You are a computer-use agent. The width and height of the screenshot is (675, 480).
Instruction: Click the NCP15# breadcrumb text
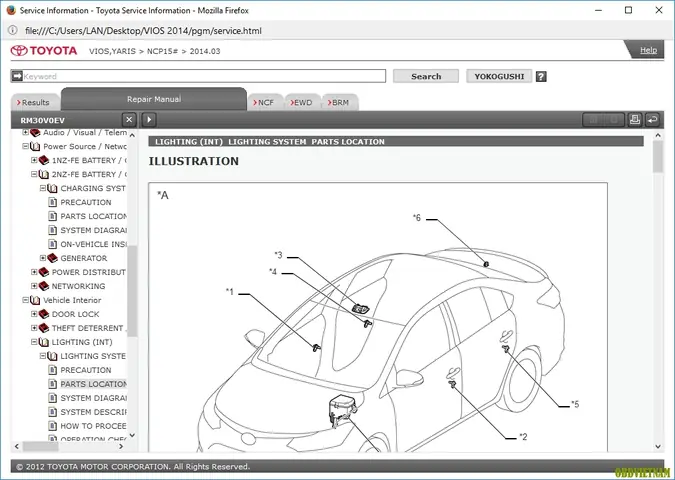pyautogui.click(x=162, y=51)
